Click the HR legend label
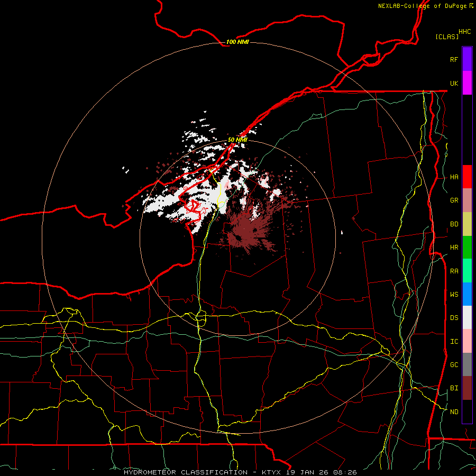 454,248
